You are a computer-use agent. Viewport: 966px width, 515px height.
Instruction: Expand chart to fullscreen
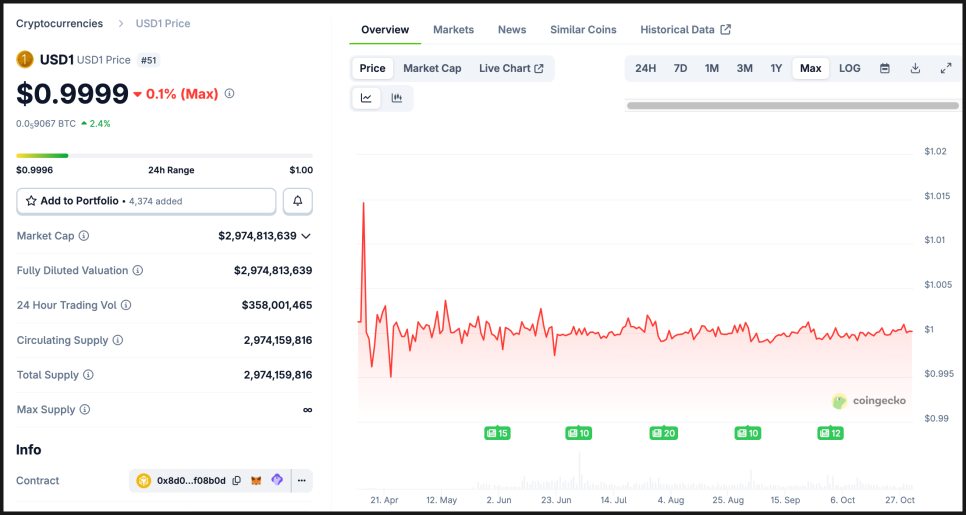pyautogui.click(x=945, y=68)
